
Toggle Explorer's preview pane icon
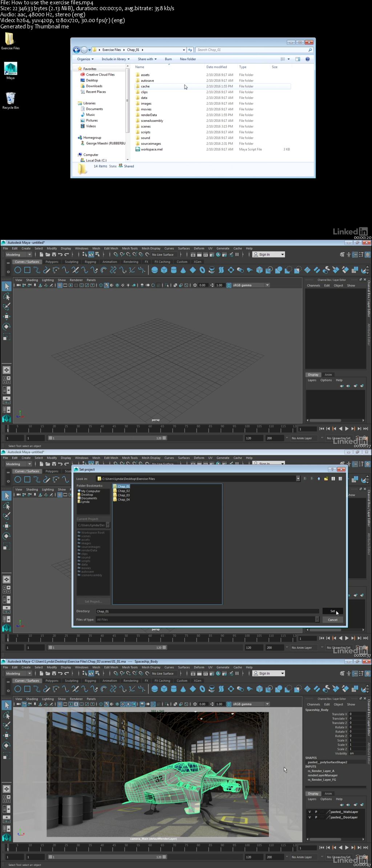[x=298, y=59]
